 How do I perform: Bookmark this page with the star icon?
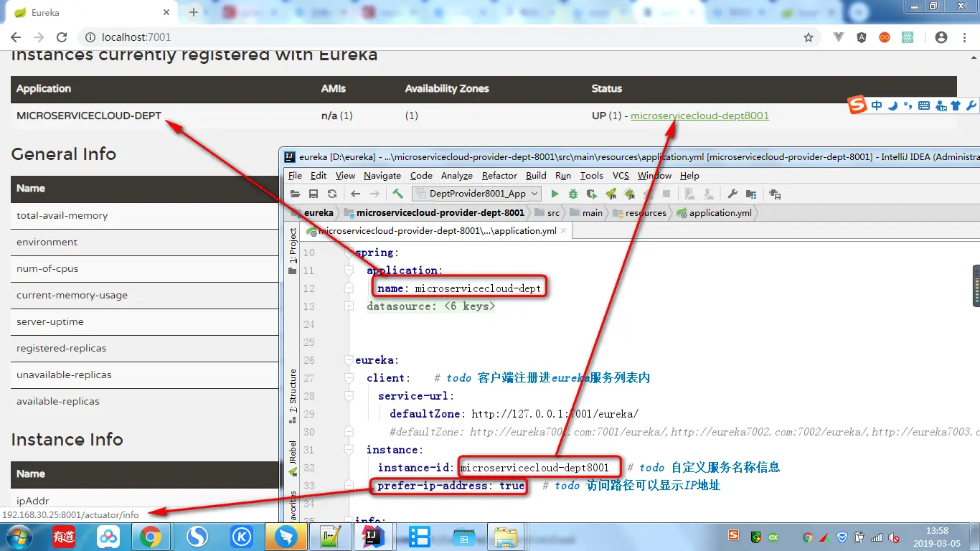click(809, 37)
